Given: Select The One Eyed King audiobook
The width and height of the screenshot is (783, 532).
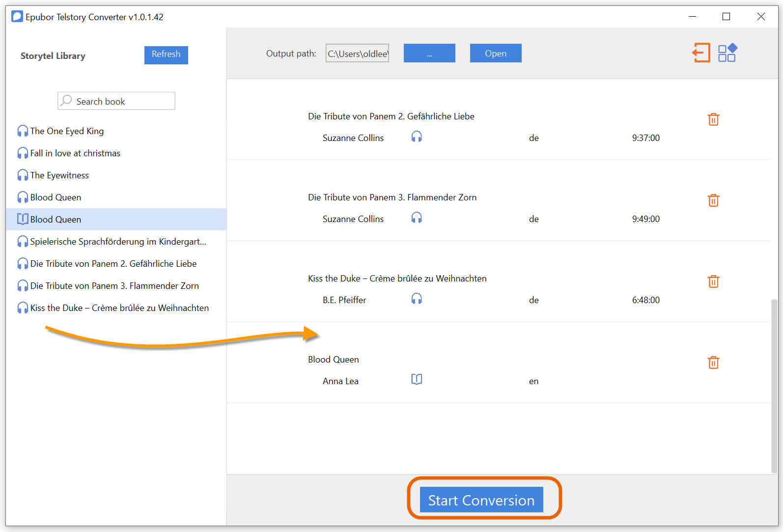Looking at the screenshot, I should pos(67,131).
